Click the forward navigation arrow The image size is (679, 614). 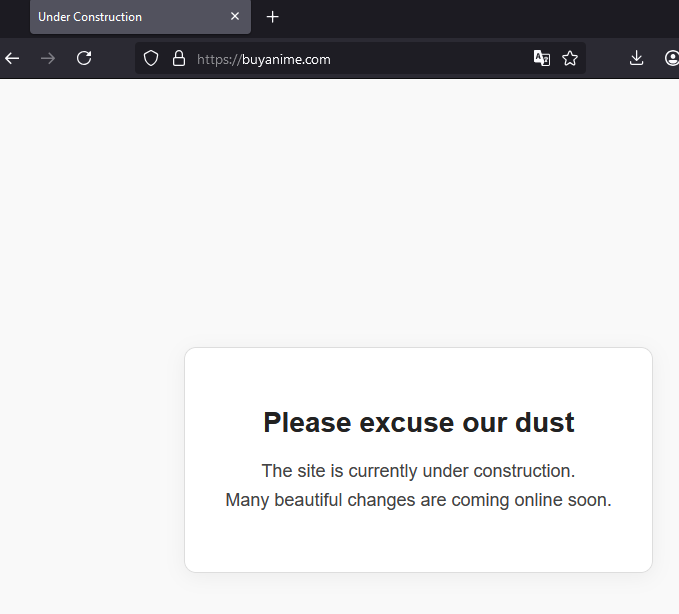(48, 58)
